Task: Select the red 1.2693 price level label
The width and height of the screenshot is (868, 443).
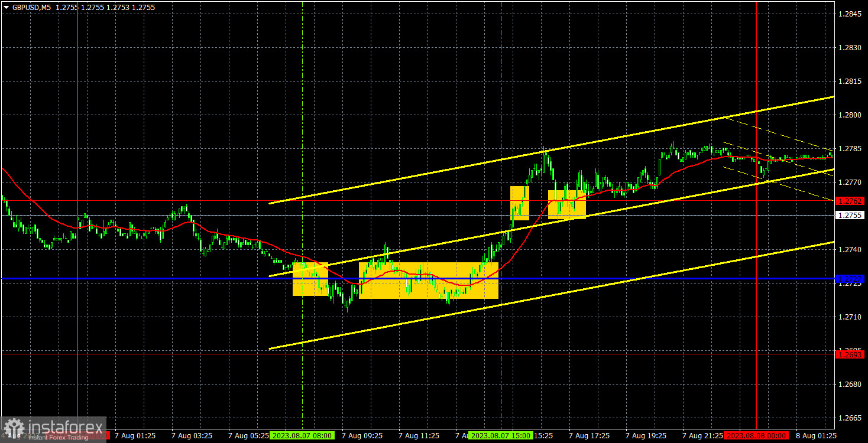Action: click(851, 354)
